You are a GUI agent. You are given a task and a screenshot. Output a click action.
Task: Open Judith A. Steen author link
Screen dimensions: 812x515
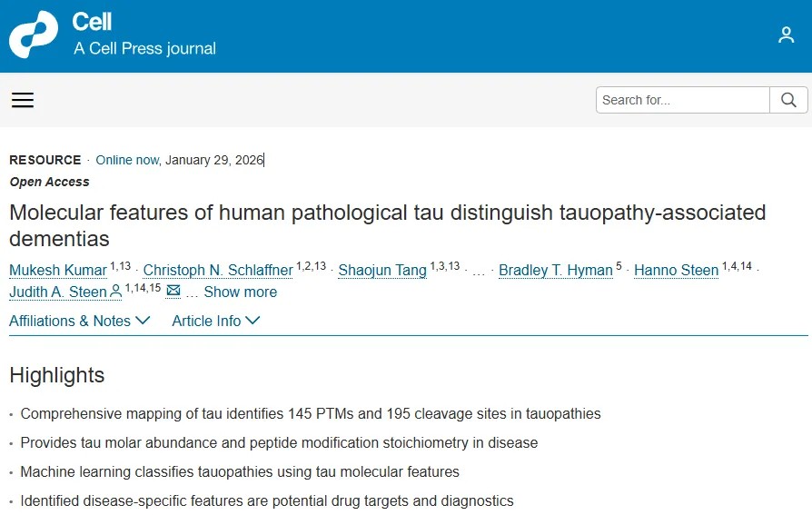tap(58, 292)
